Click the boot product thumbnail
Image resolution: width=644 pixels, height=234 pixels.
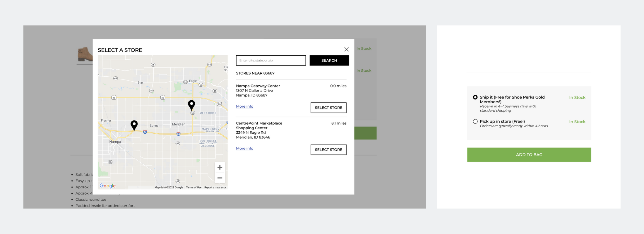(85, 55)
